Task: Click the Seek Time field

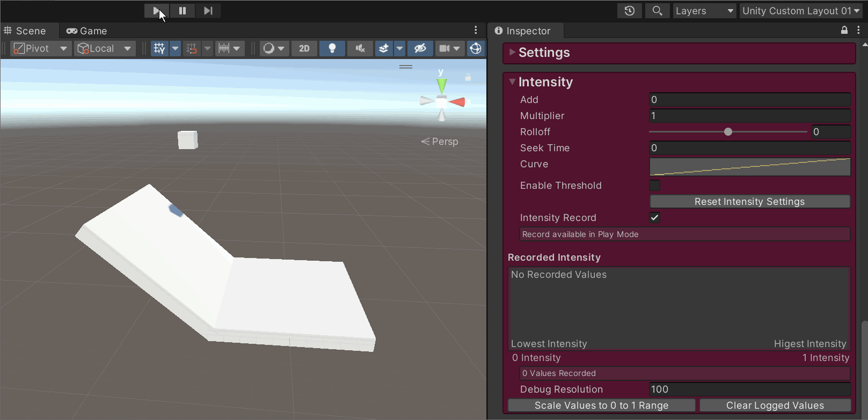Action: (750, 148)
